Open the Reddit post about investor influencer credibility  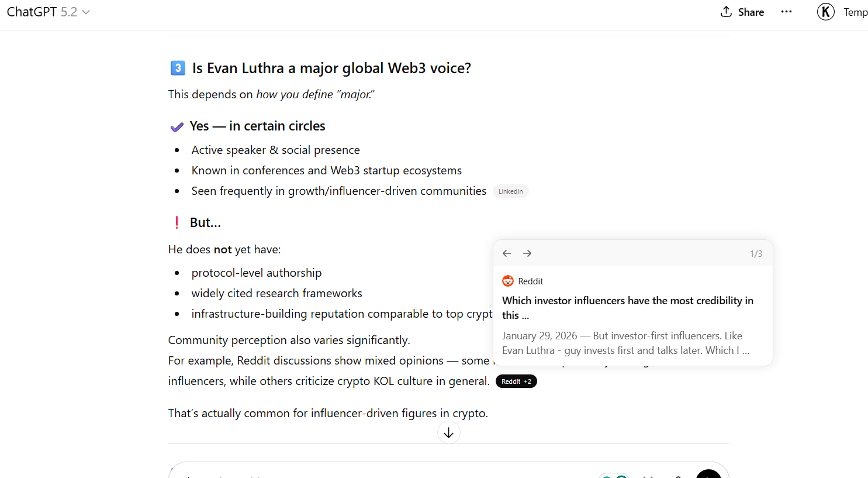point(628,307)
